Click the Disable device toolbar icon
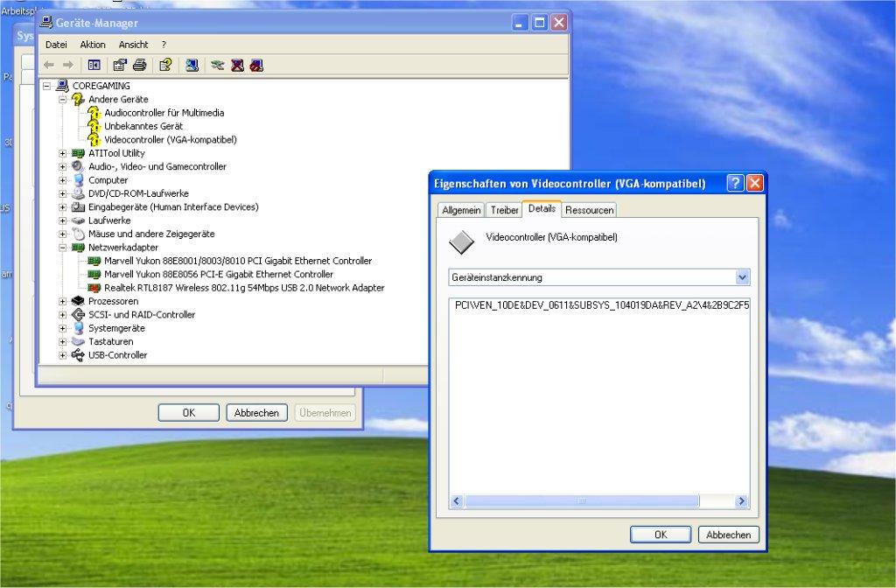The image size is (896, 588). [256, 65]
